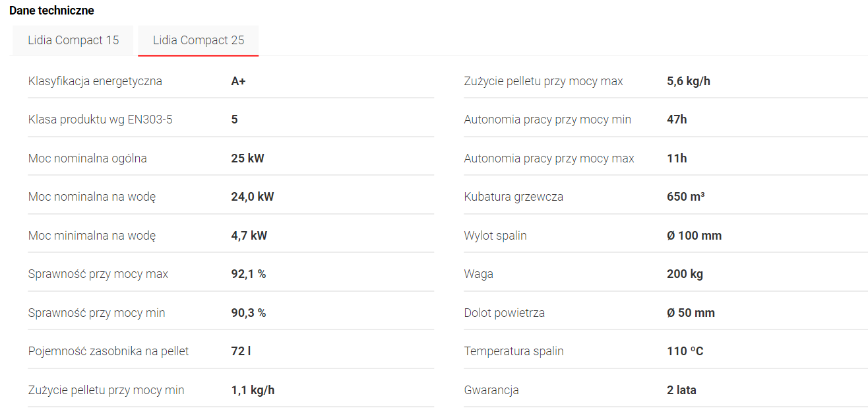
Task: Click the Klasa produktu wg EN303-5 label
Action: 100,120
